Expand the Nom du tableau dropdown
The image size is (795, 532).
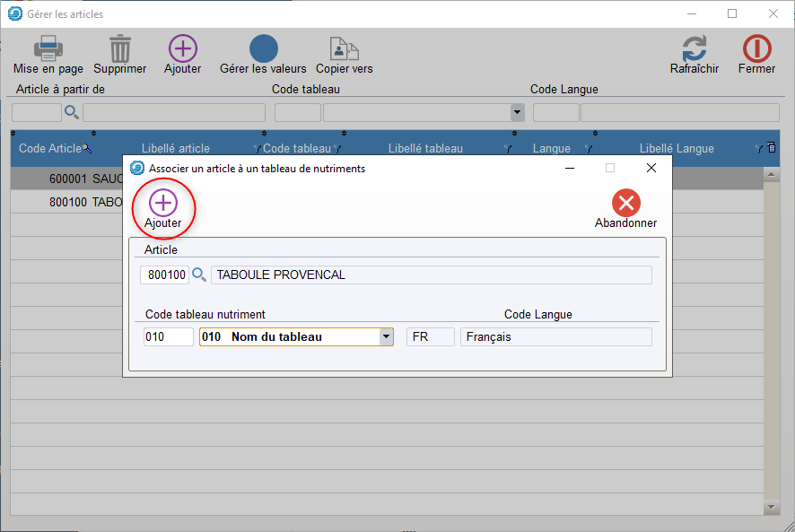(x=386, y=337)
